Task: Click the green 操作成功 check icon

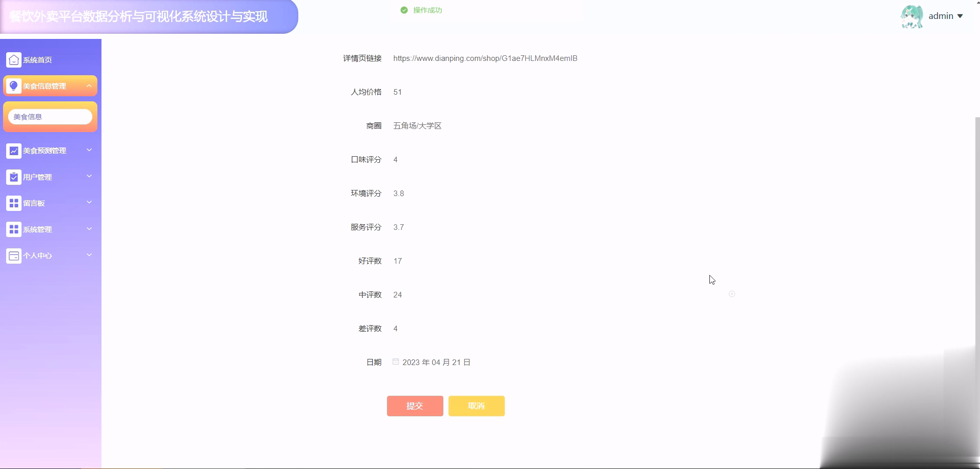Action: click(404, 10)
